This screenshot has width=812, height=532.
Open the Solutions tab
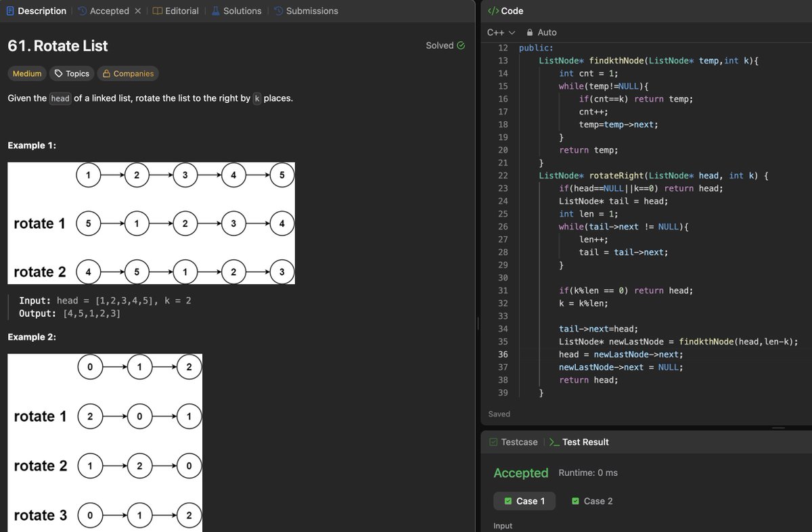click(x=236, y=11)
